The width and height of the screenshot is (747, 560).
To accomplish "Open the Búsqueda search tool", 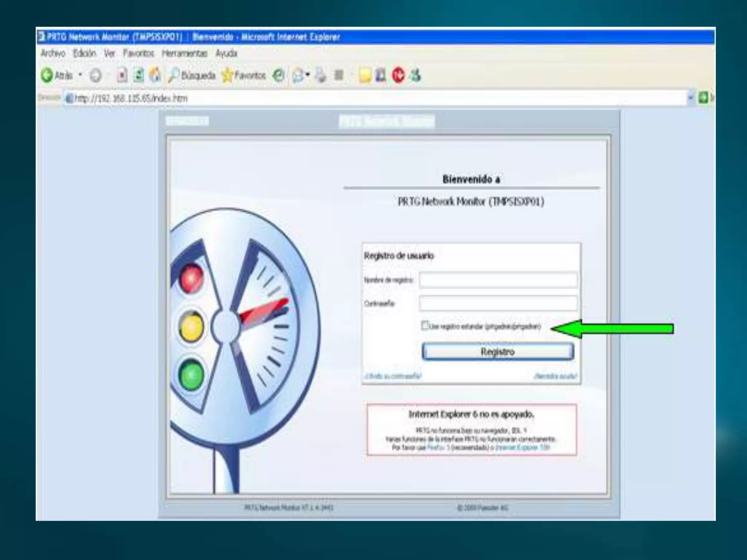I will [x=192, y=75].
